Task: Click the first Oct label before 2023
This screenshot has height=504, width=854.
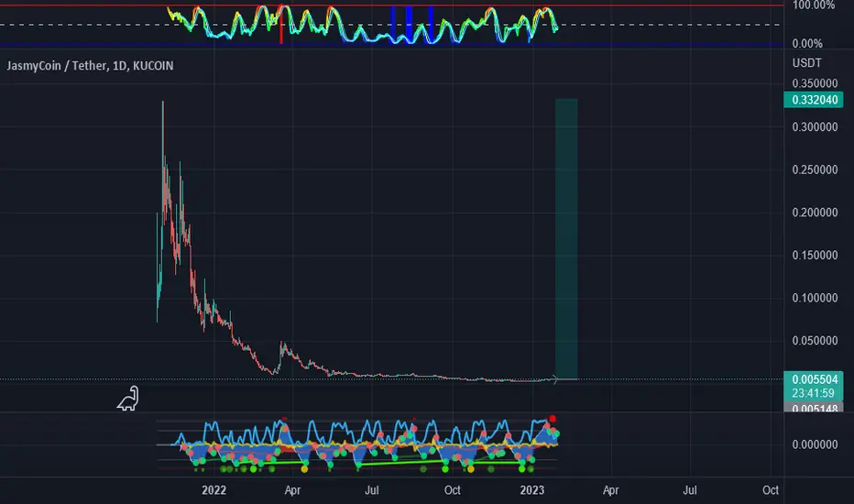Action: point(453,490)
